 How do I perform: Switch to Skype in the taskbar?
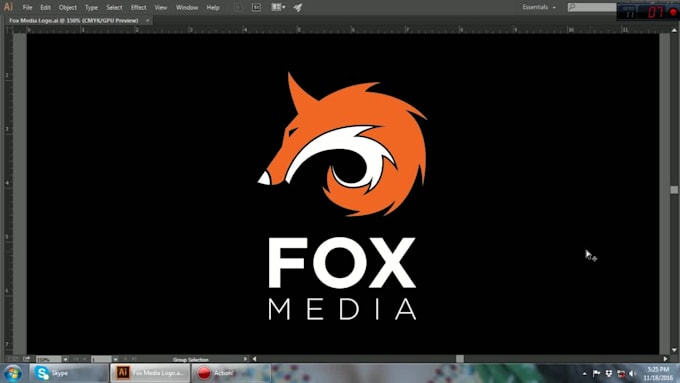pyautogui.click(x=69, y=373)
